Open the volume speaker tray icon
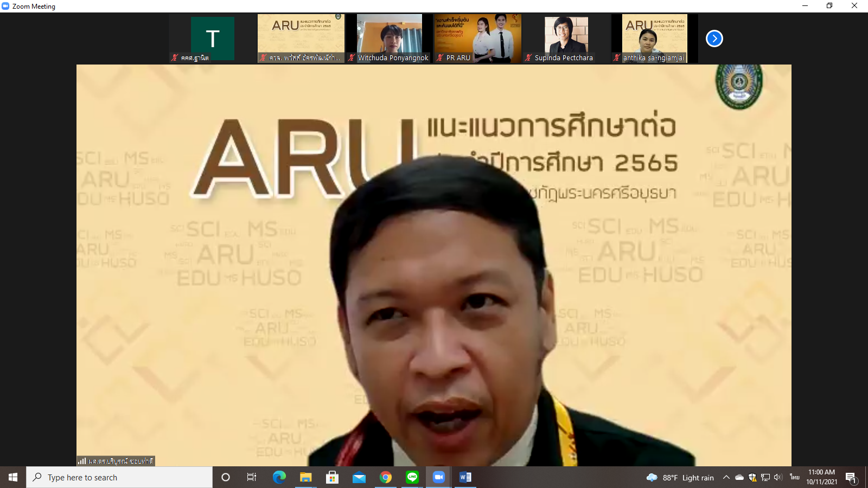 778,477
